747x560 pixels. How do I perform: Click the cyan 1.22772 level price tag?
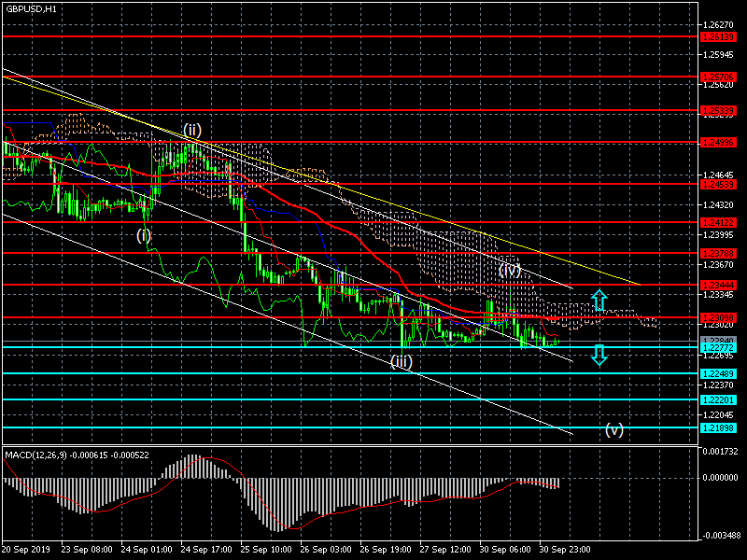coord(719,348)
